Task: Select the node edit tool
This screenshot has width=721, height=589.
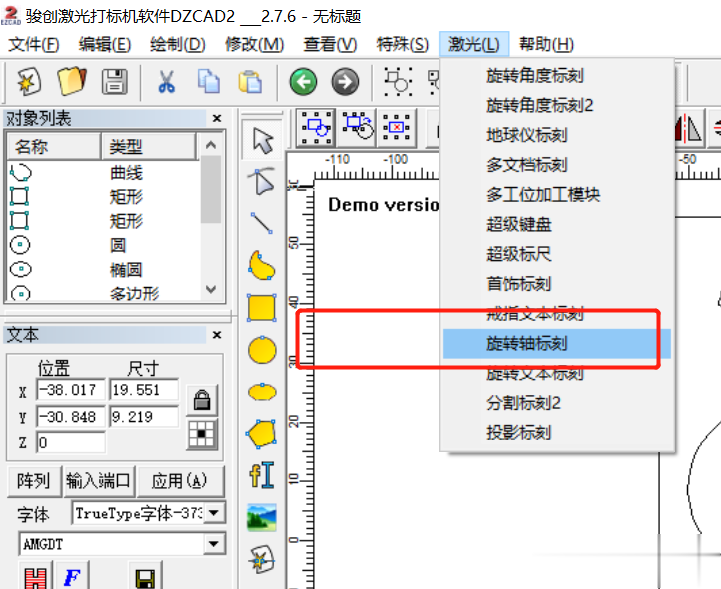Action: 262,181
